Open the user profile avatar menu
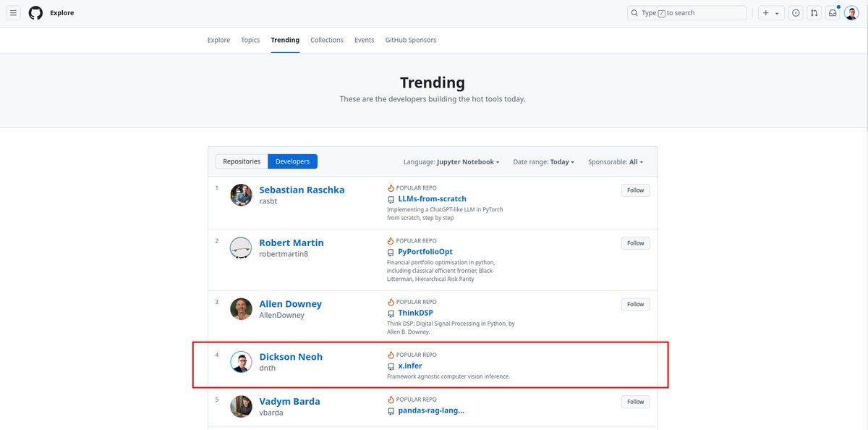 tap(851, 13)
